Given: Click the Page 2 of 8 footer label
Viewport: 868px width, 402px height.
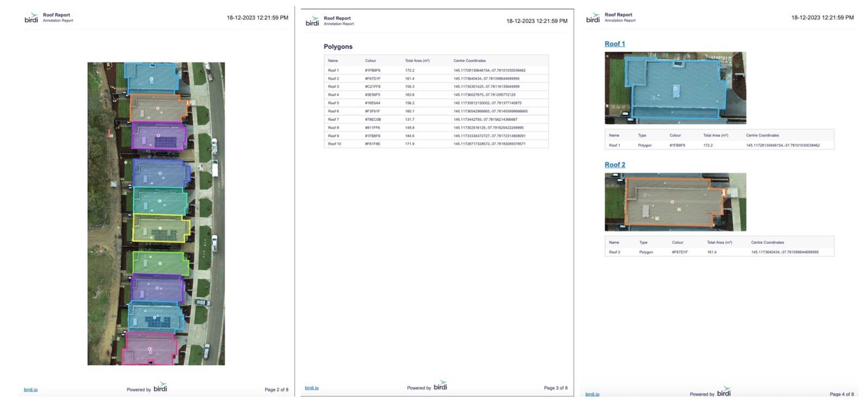Looking at the screenshot, I should (x=277, y=390).
